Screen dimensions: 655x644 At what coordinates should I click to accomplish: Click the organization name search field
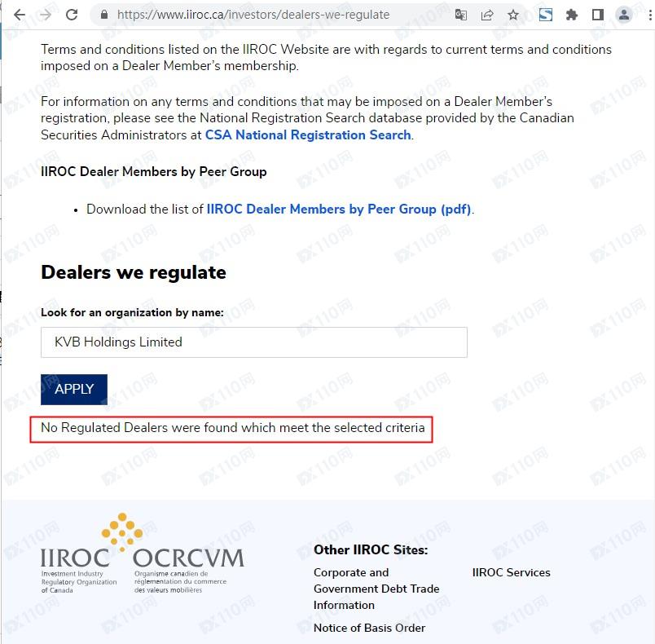(254, 342)
